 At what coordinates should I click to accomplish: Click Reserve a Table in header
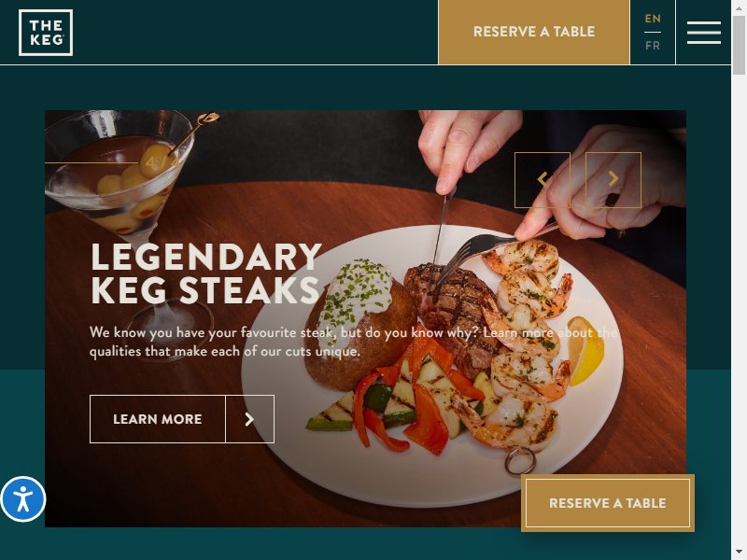tap(534, 32)
